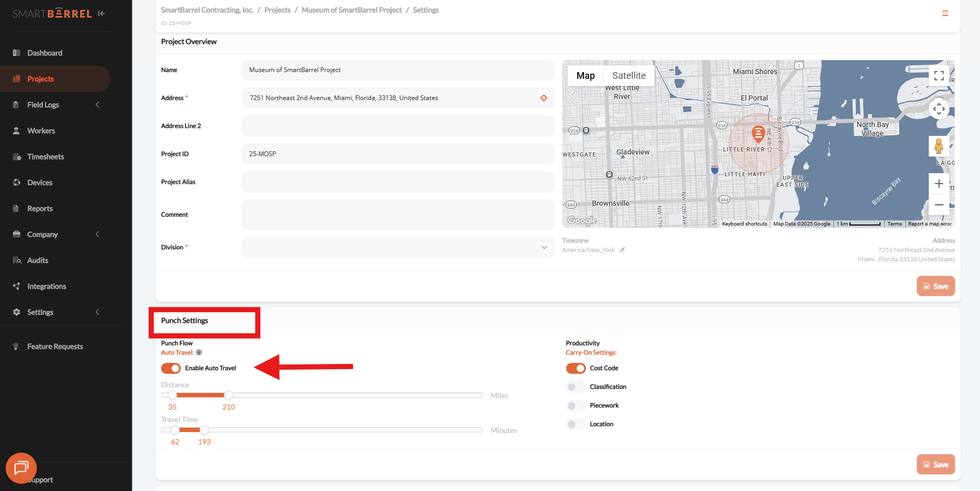Open the Division dropdown
Image resolution: width=980 pixels, height=491 pixels.
[x=398, y=247]
